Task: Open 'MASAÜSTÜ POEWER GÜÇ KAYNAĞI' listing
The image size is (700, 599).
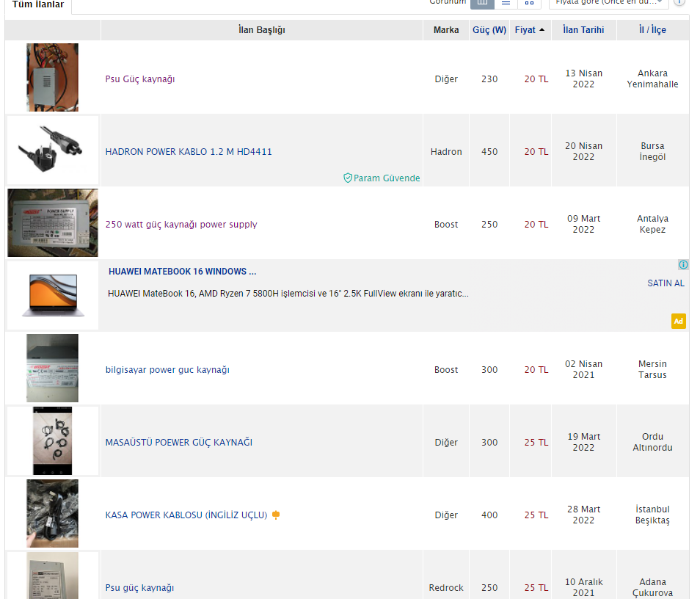Action: pyautogui.click(x=178, y=442)
